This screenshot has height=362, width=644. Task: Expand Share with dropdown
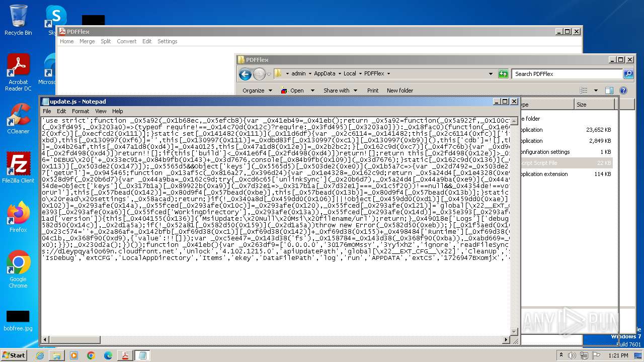click(x=340, y=90)
